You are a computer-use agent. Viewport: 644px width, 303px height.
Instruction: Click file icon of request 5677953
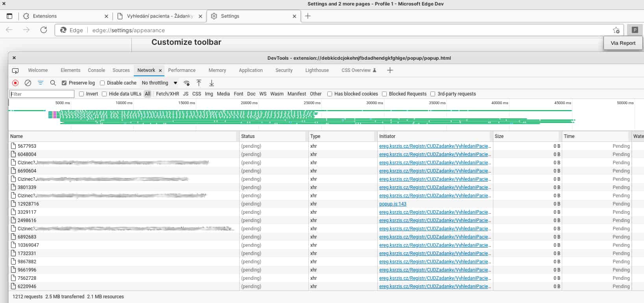tap(13, 146)
